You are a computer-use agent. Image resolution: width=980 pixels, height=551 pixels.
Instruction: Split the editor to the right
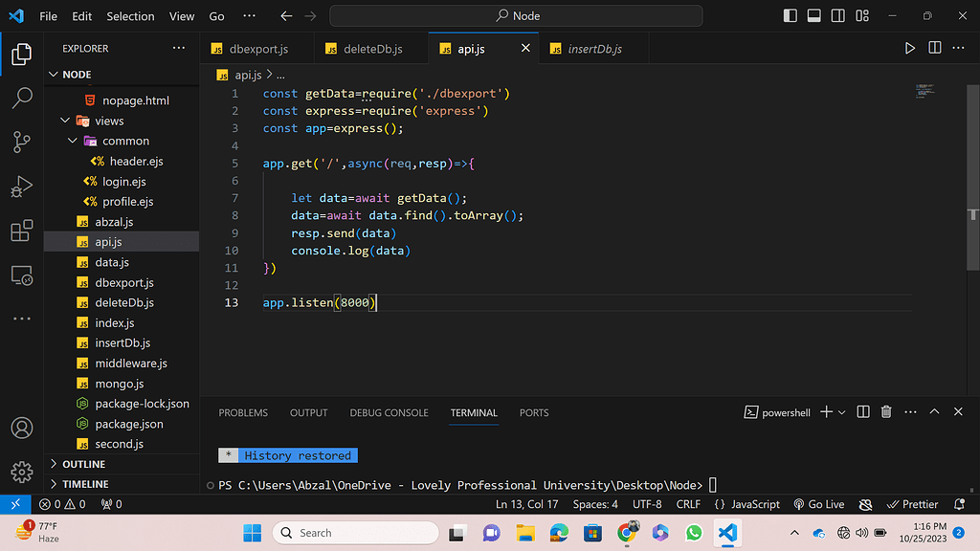[935, 49]
